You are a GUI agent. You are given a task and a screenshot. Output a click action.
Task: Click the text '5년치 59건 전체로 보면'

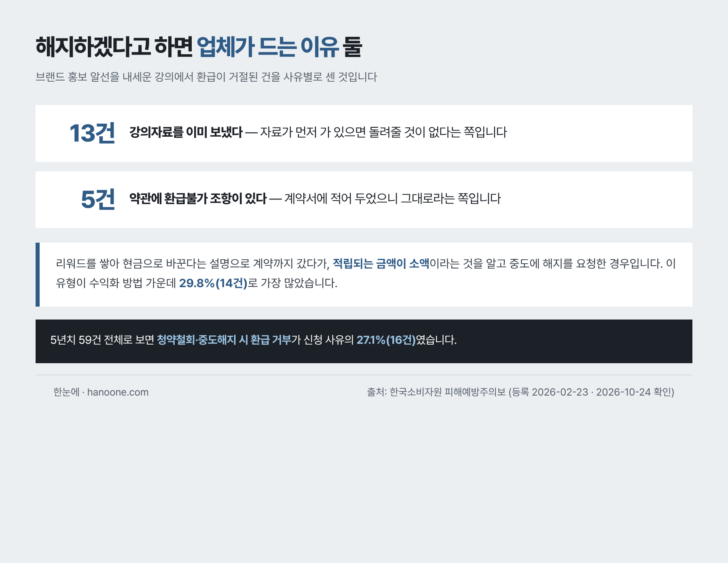pos(102,340)
